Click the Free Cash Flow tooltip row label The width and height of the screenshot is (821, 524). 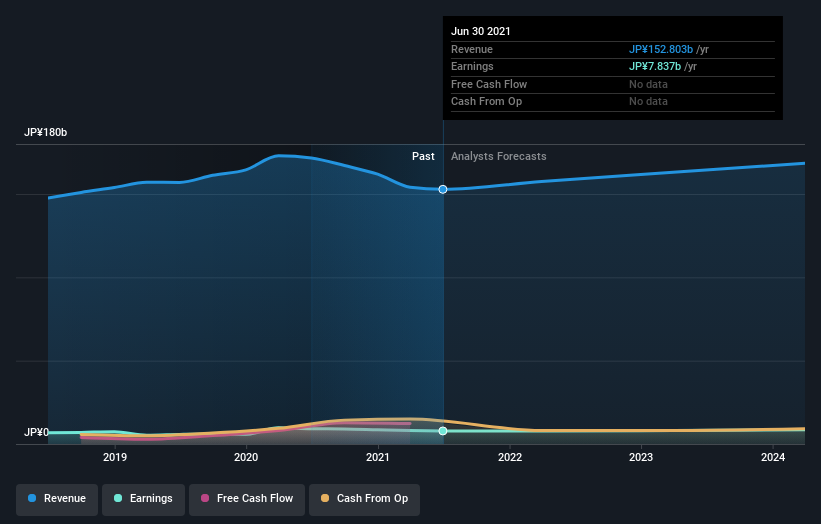pyautogui.click(x=489, y=84)
